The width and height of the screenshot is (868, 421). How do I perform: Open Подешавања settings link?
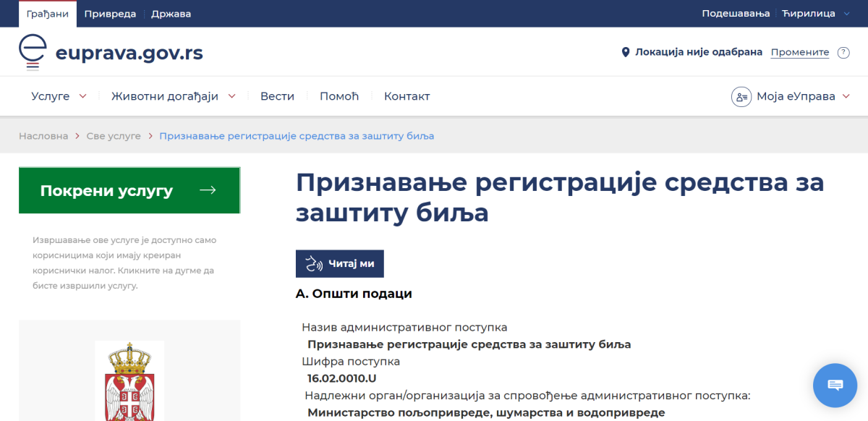click(736, 13)
